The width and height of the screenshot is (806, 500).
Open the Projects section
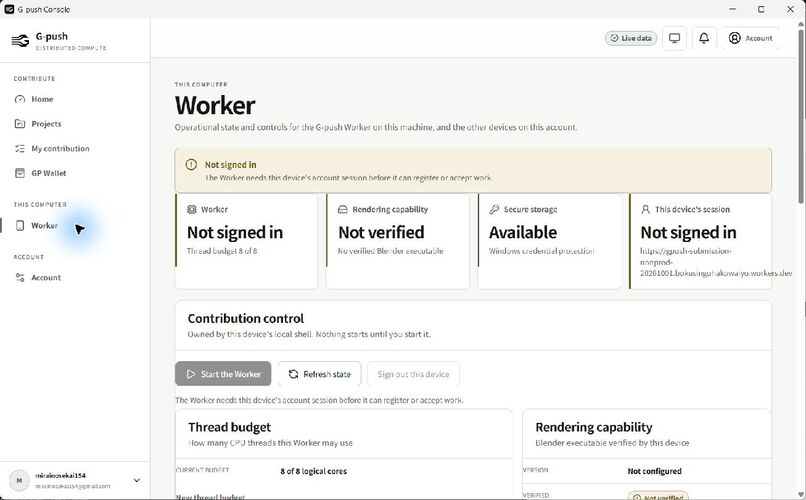[46, 124]
